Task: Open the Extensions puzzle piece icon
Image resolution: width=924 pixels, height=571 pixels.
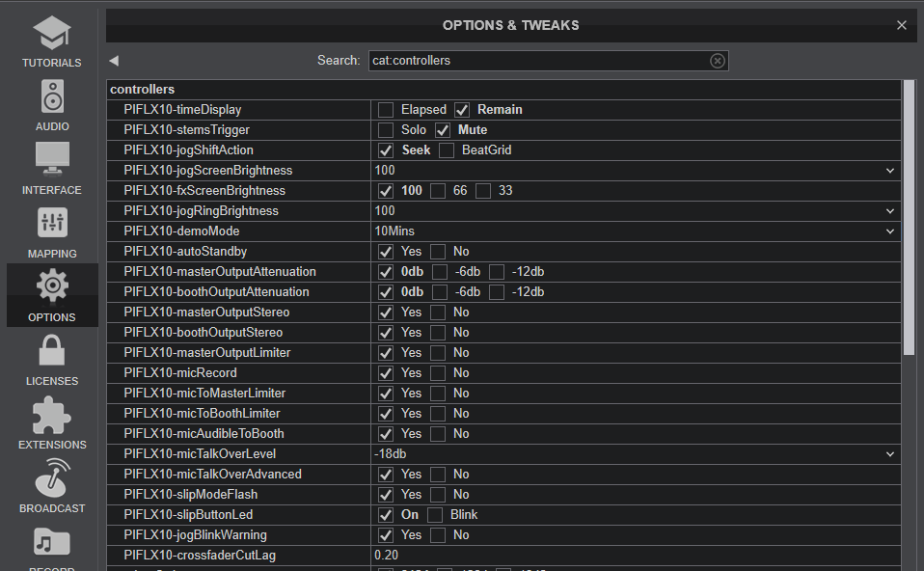Action: point(52,415)
